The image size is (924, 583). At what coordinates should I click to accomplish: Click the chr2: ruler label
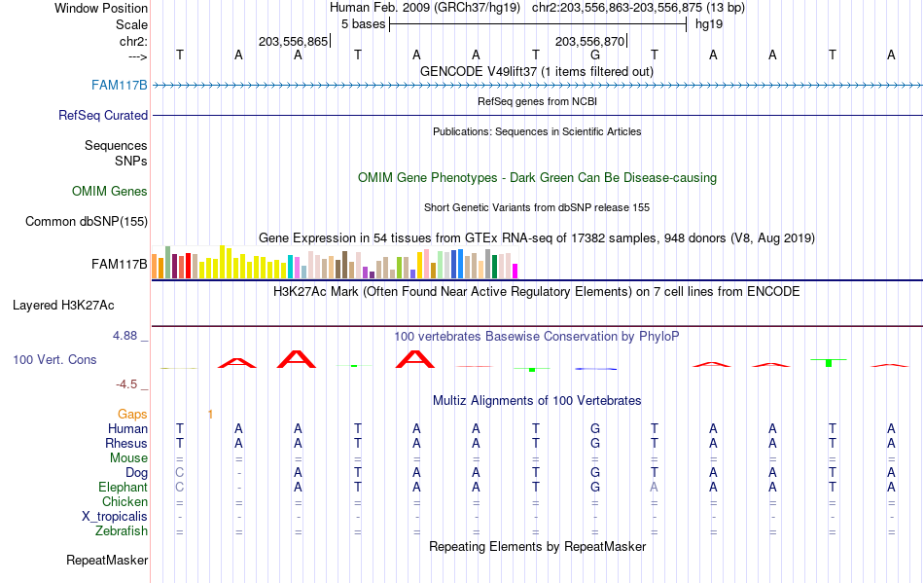tap(134, 41)
